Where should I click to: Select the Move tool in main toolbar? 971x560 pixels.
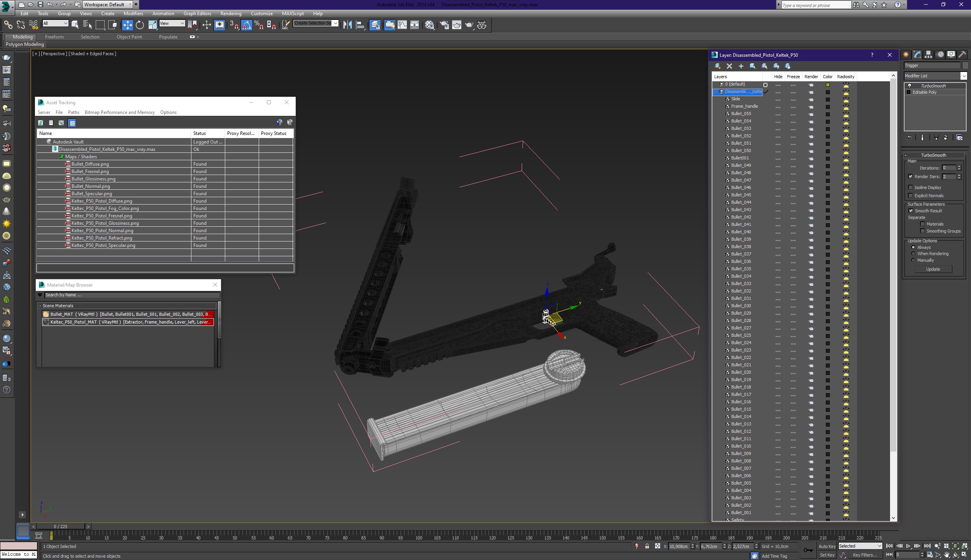[x=128, y=25]
